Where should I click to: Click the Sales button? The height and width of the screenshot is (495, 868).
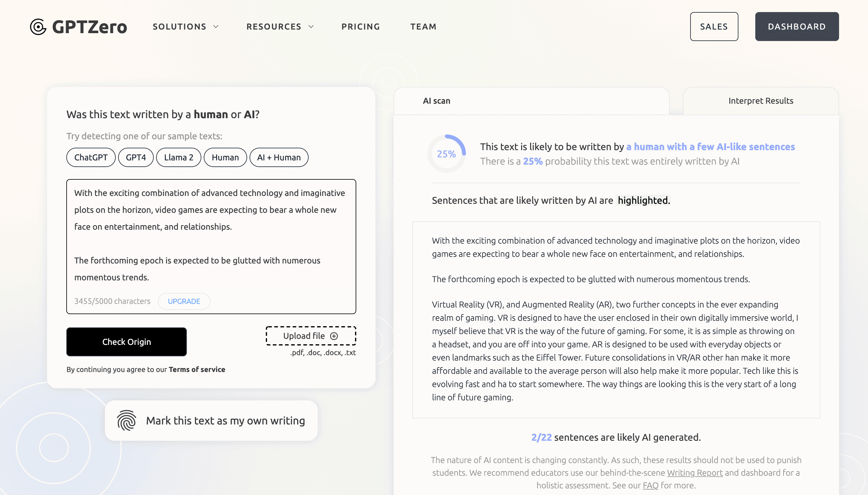pos(714,27)
